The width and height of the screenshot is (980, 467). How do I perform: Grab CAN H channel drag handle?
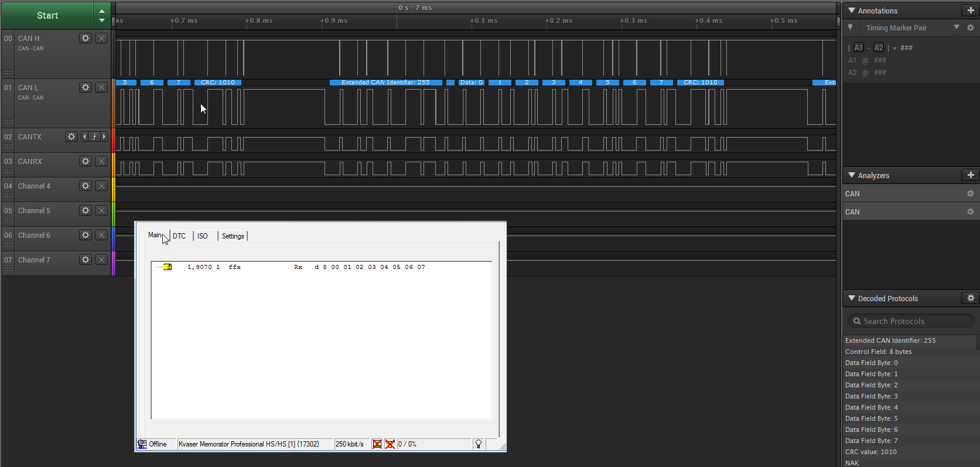tap(8, 72)
